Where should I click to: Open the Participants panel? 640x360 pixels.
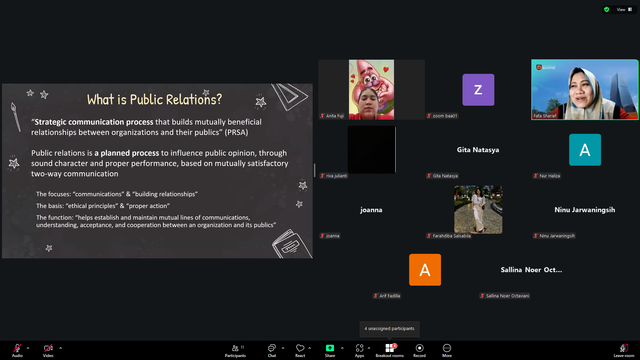(x=236, y=350)
